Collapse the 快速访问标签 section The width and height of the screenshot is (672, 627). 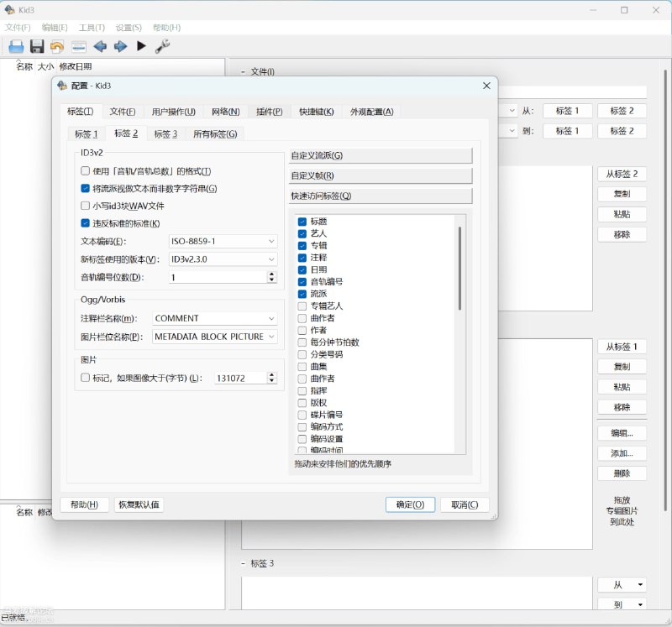click(x=381, y=196)
